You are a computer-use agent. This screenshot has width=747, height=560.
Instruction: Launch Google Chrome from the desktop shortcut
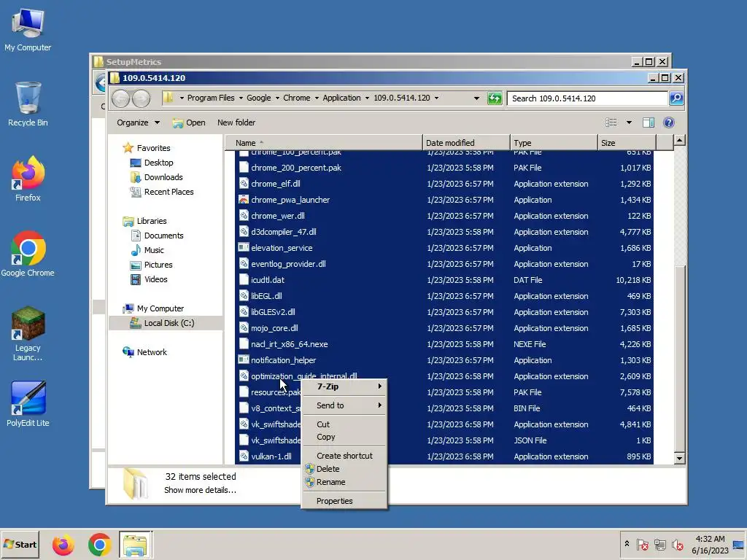tap(28, 254)
